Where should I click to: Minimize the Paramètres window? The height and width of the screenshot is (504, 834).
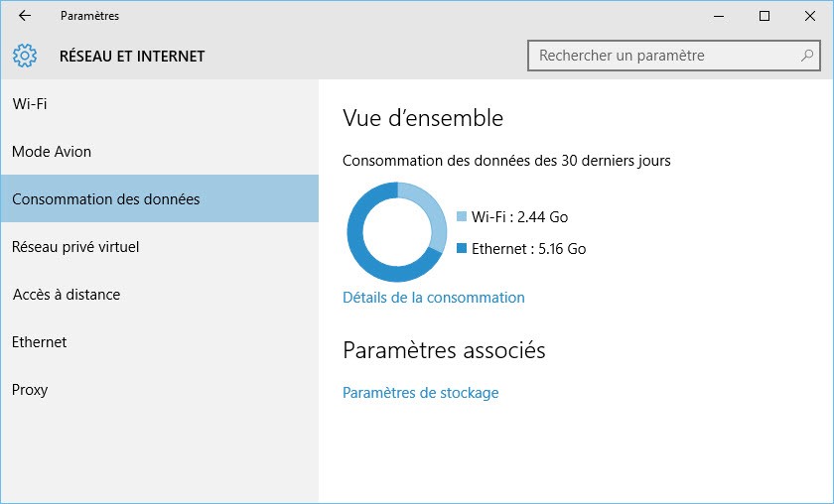point(719,16)
